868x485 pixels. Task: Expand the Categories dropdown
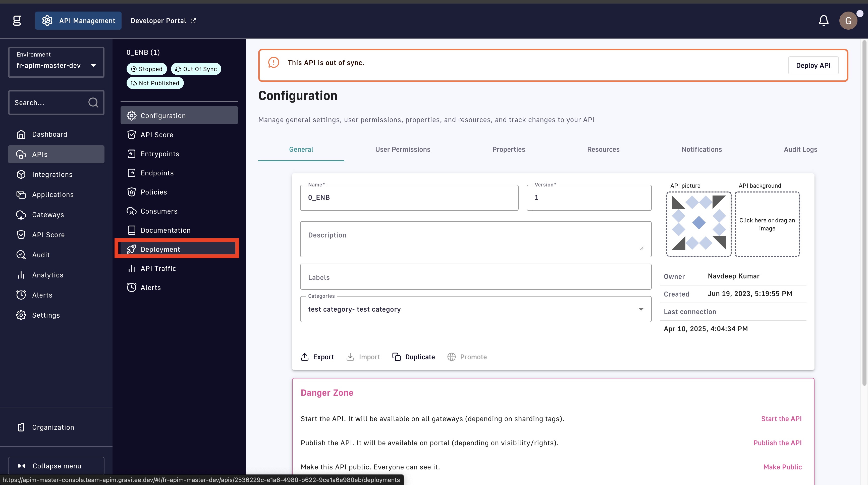point(475,309)
